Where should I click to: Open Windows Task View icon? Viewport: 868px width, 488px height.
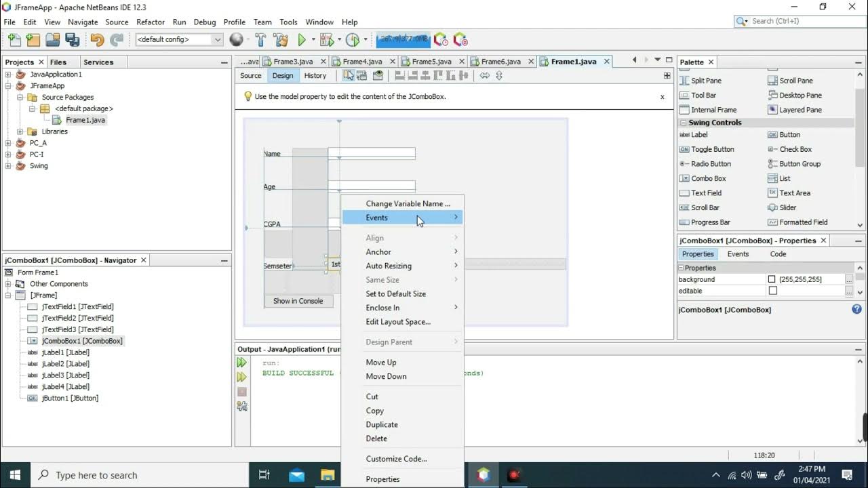264,474
